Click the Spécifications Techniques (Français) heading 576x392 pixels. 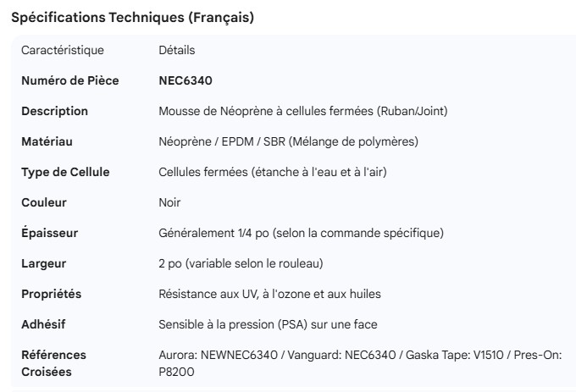tap(132, 17)
